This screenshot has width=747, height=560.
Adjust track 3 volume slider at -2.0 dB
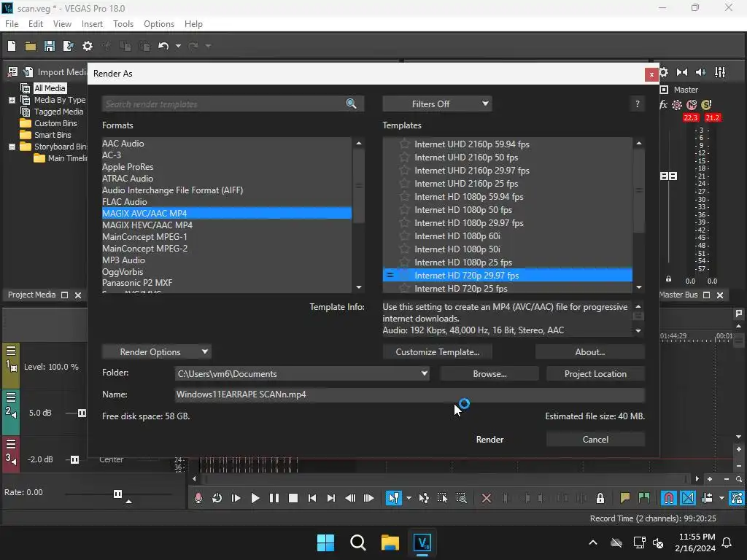pyautogui.click(x=75, y=459)
